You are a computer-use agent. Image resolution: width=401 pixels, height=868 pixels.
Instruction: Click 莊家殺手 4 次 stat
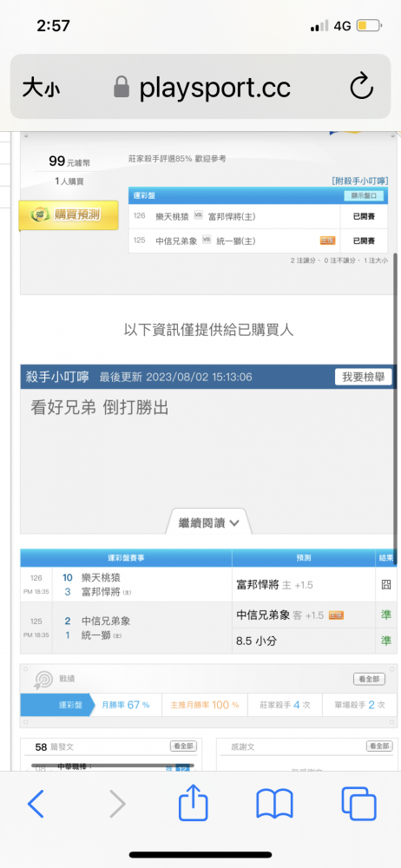(x=285, y=705)
